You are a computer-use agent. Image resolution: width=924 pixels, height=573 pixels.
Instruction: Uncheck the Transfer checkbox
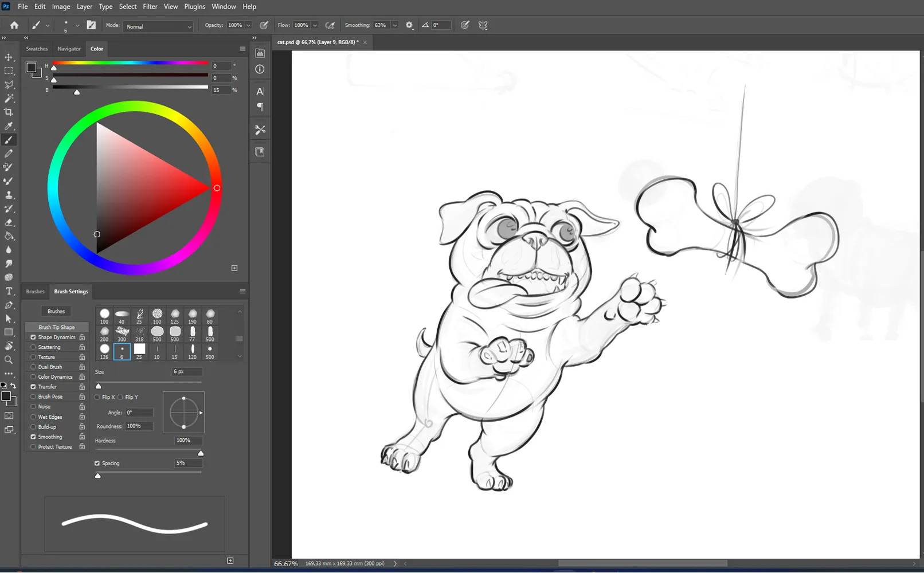tap(33, 387)
